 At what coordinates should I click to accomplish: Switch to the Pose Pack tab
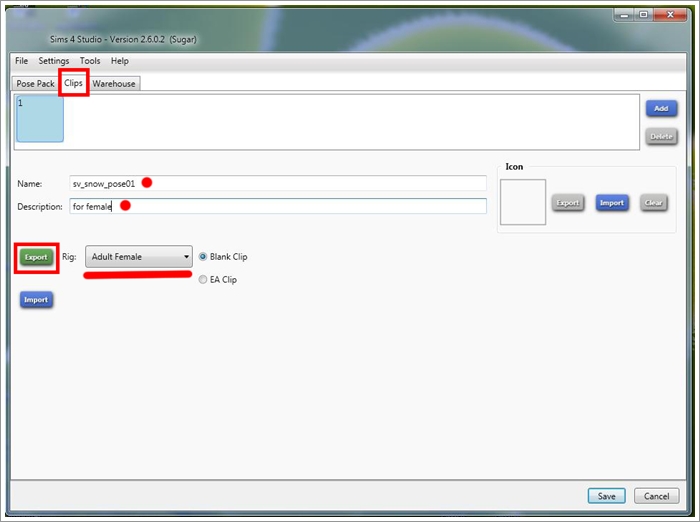click(x=36, y=84)
